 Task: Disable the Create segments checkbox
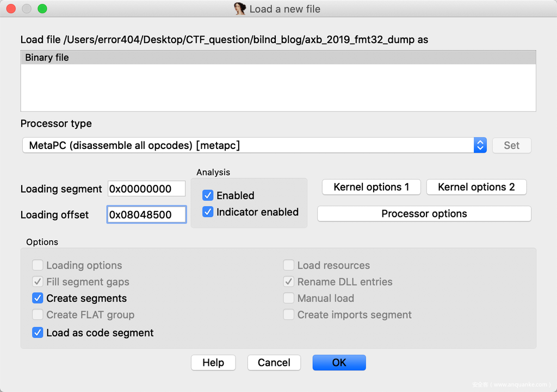point(38,298)
